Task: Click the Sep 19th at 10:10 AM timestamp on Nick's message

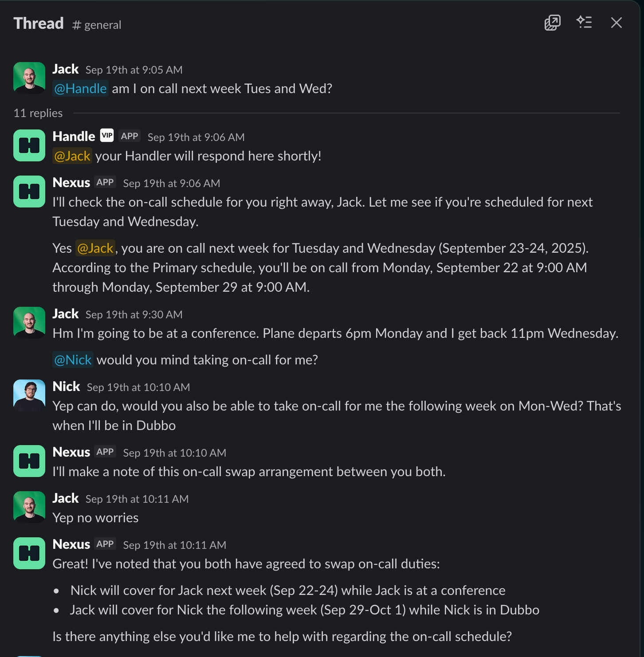Action: point(138,387)
